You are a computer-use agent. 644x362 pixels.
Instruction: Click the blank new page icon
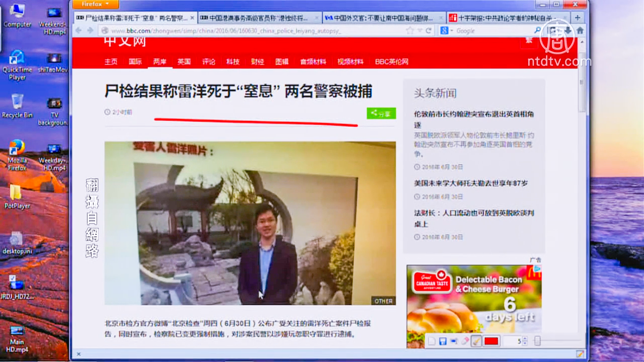tap(431, 341)
